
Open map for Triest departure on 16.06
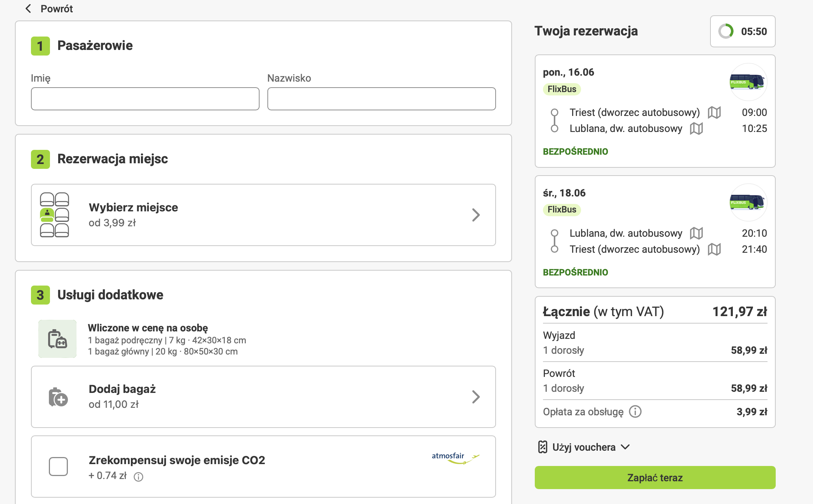714,112
